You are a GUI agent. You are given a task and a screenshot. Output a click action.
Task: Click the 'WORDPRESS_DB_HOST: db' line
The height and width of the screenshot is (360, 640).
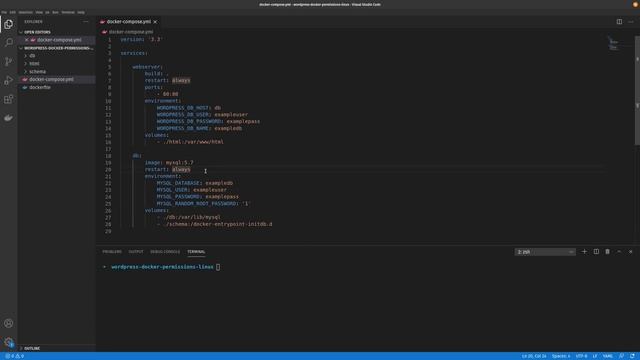click(189, 108)
